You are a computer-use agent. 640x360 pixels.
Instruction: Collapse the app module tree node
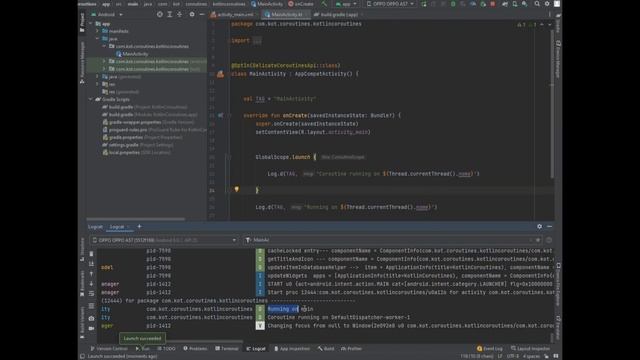91,24
